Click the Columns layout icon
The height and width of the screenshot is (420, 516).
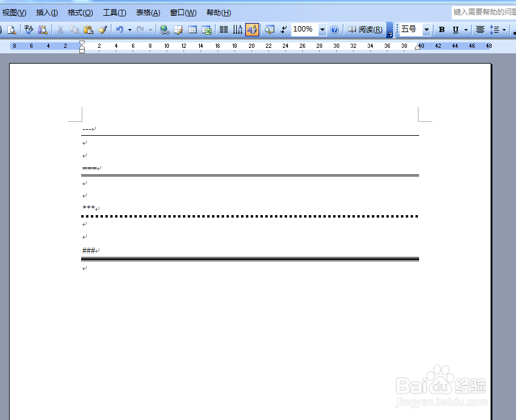[223, 30]
